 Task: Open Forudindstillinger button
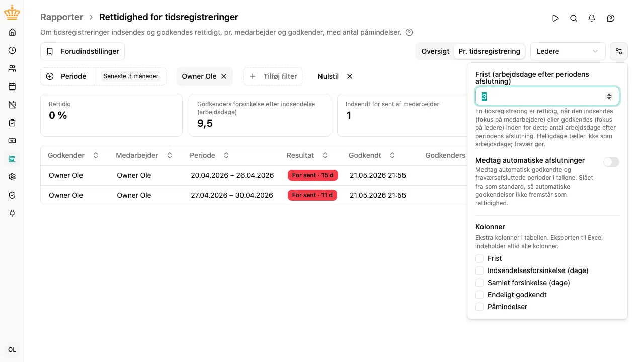coord(83,51)
